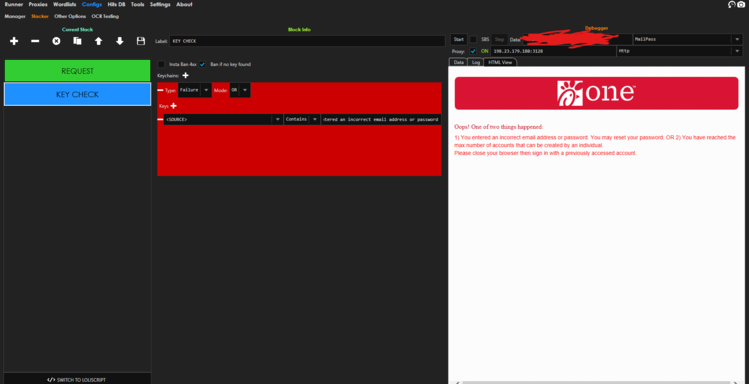Enable Insta Ban 4xx checkbox
The width and height of the screenshot is (749, 384).
(x=161, y=64)
